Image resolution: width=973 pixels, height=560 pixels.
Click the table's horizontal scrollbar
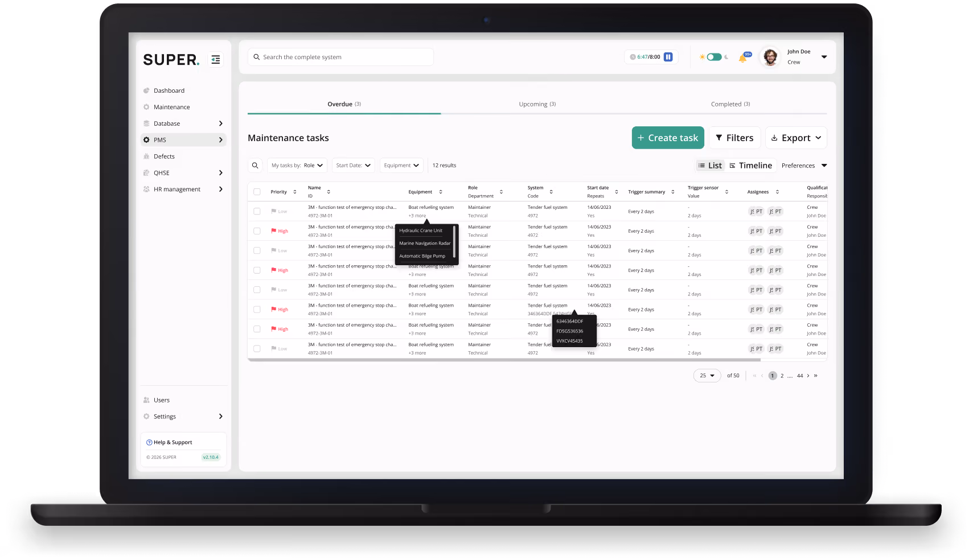coord(504,360)
